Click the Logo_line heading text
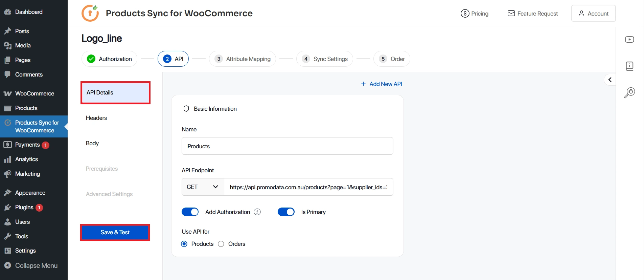The image size is (644, 280). (x=101, y=38)
